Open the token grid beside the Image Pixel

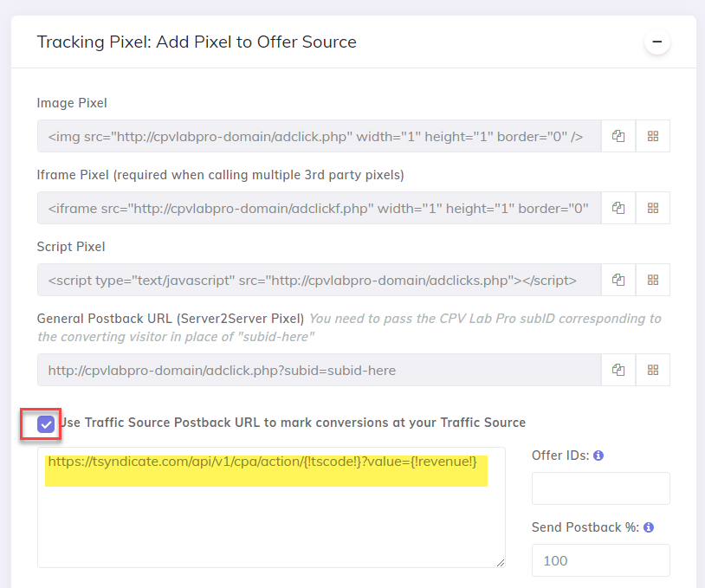653,136
